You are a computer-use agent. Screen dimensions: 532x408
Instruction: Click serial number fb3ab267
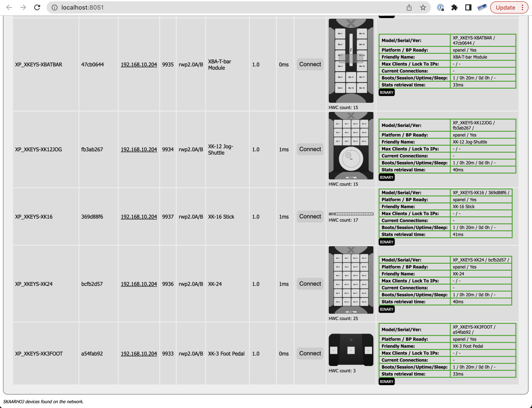tap(92, 149)
